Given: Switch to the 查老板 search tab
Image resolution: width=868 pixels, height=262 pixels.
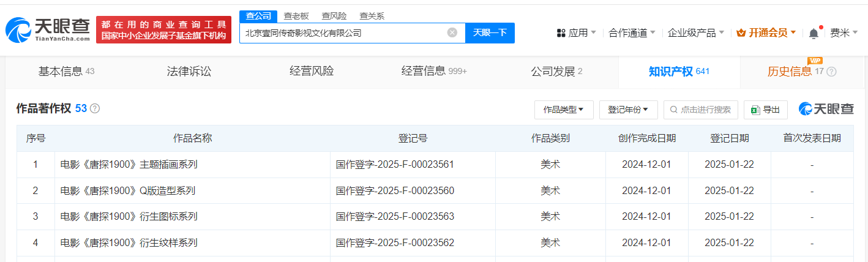Looking at the screenshot, I should pos(296,16).
